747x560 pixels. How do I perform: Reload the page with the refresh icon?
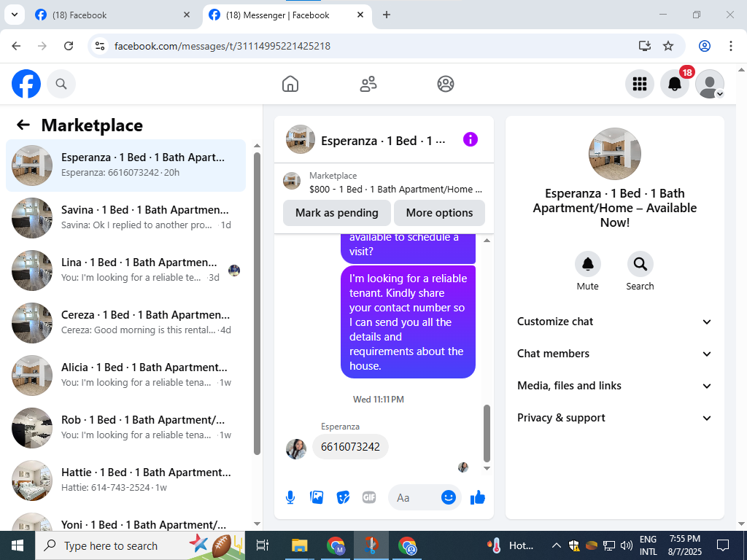(69, 46)
